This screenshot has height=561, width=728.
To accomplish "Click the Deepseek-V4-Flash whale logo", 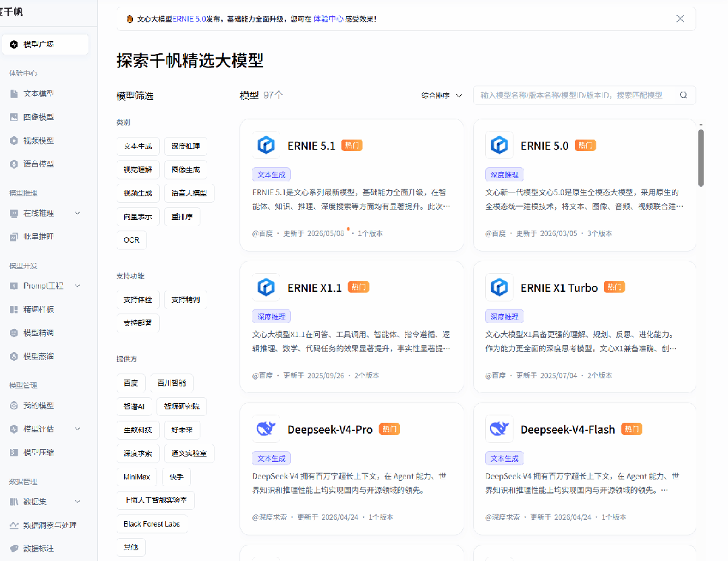I will pos(499,429).
